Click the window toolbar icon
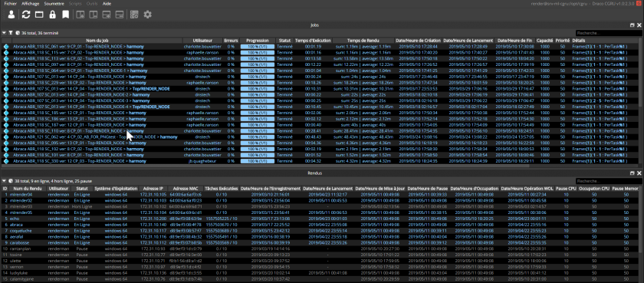 [x=39, y=15]
